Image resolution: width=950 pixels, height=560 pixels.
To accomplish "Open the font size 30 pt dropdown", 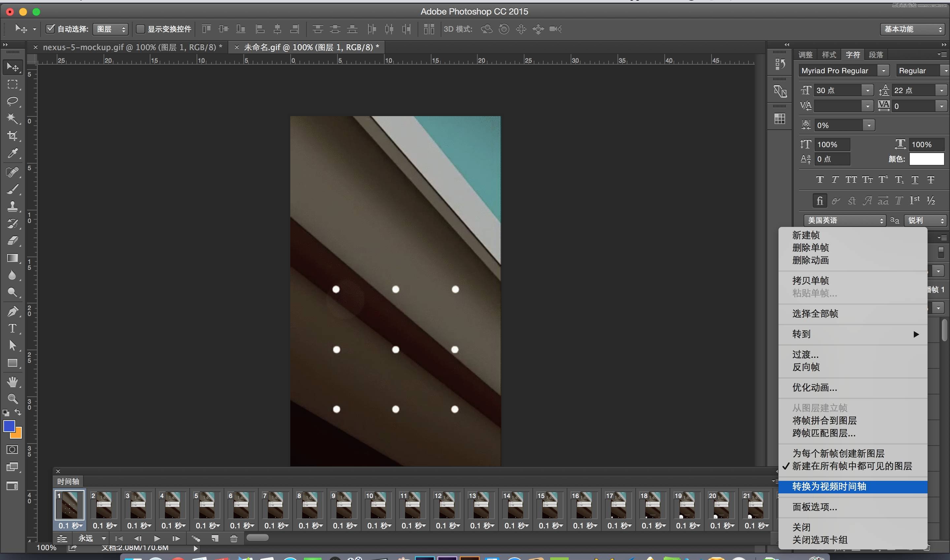I will 867,91.
